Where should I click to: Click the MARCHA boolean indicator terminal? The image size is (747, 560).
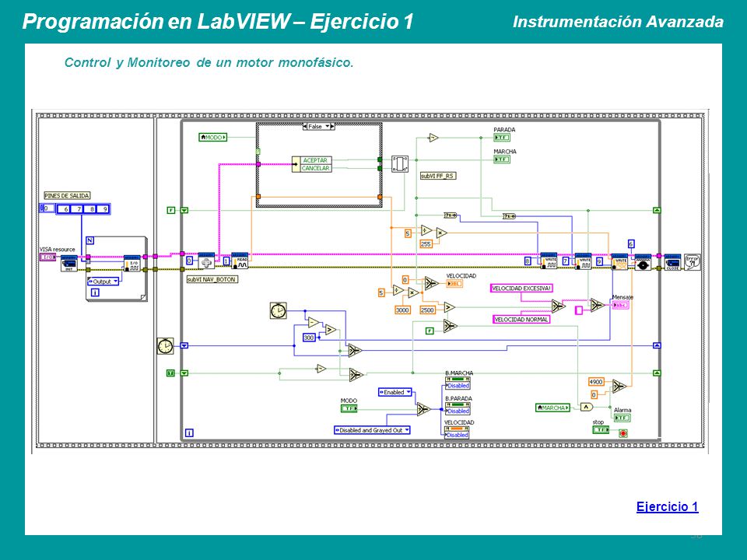pos(502,159)
